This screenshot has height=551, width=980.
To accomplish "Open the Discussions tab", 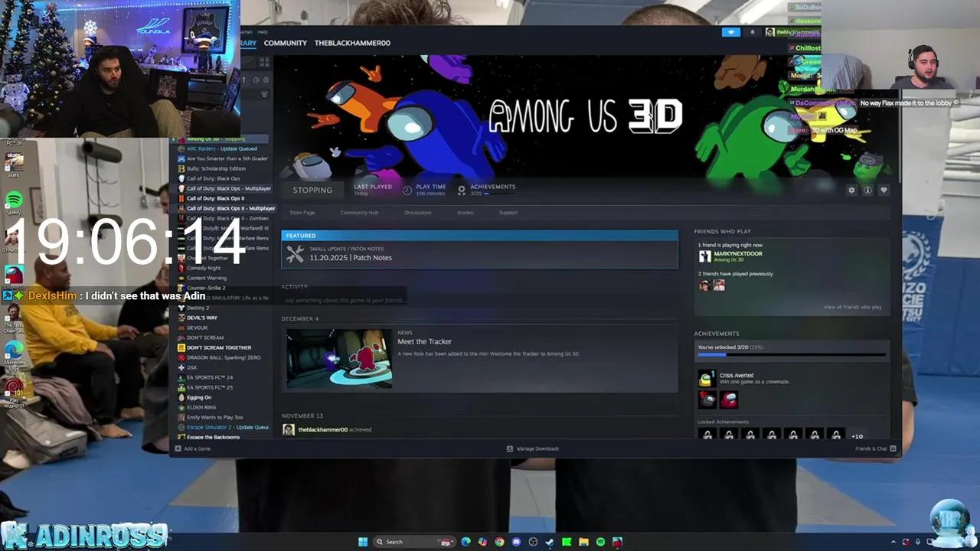I will coord(417,213).
